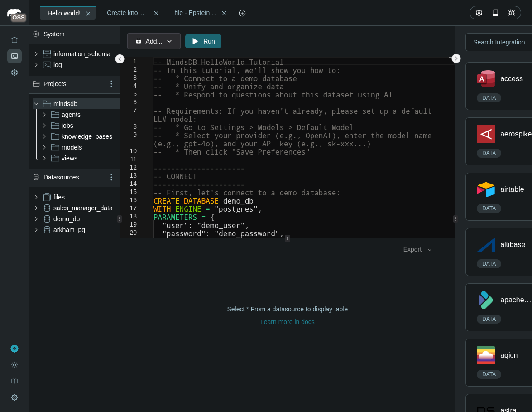
Task: Select the information_schema label
Action: pos(82,54)
